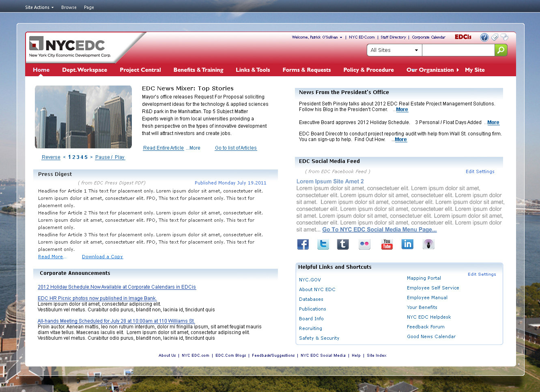Screen dimensions: 540x392
Task: Open the Mapping Portal shortcut
Action: click(x=424, y=278)
